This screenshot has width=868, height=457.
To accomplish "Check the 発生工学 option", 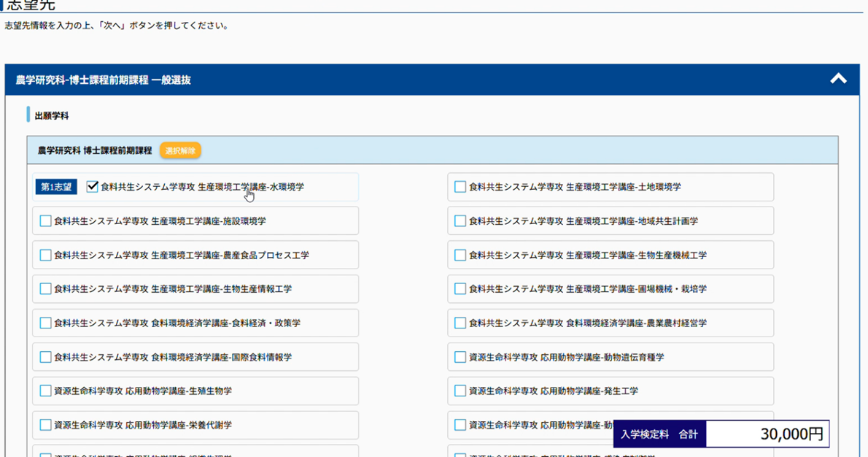I will coord(460,391).
